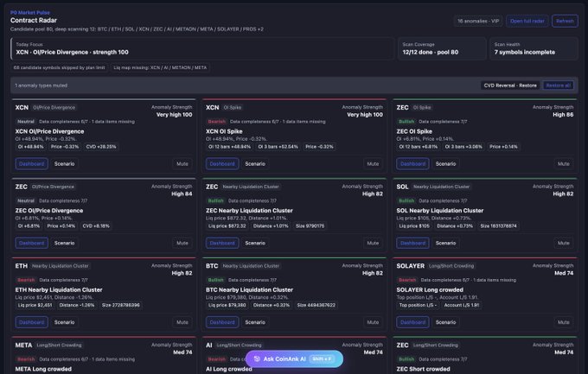Open Scenario for ETH Nearby Liquidation Cluster

tap(65, 322)
